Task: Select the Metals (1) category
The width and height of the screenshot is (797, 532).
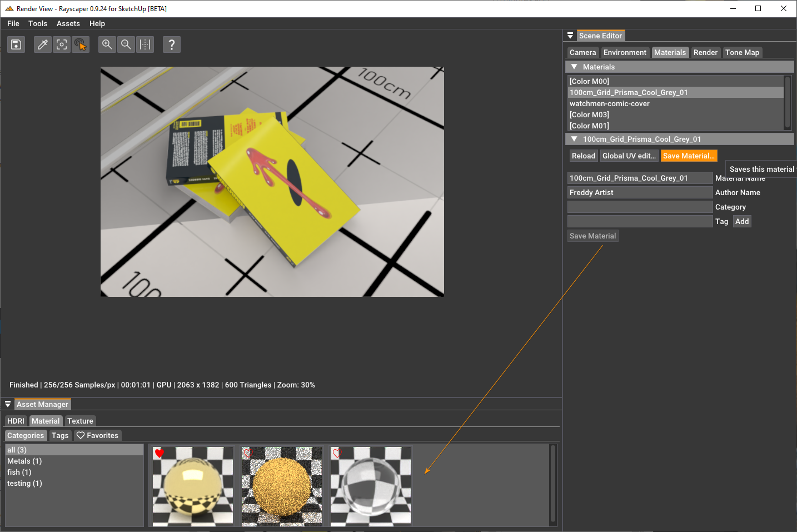Action: tap(74, 461)
